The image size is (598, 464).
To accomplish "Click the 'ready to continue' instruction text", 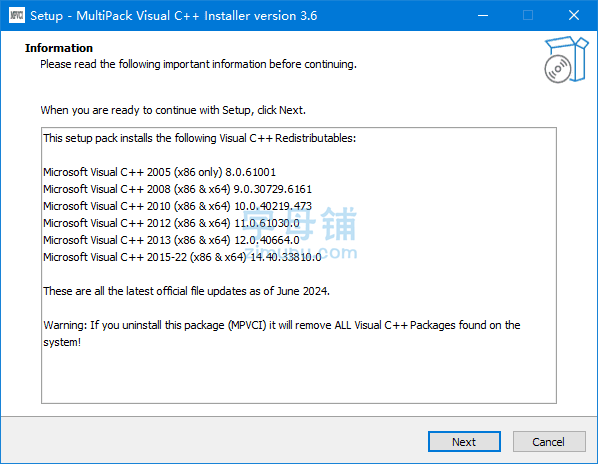I will click(x=173, y=110).
